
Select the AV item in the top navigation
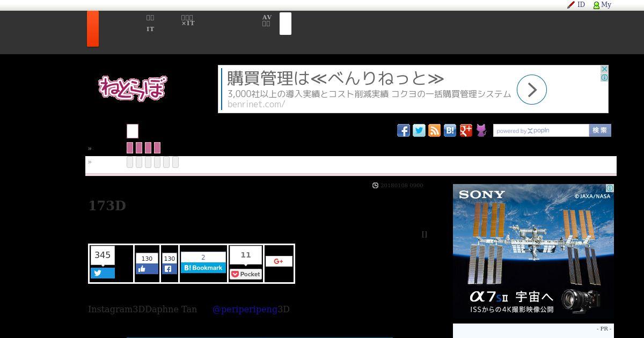[x=267, y=17]
